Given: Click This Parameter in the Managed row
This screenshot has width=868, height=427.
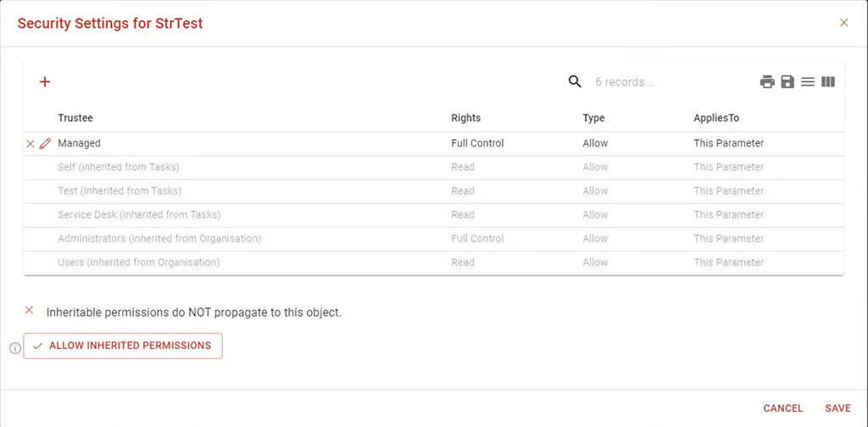Looking at the screenshot, I should pyautogui.click(x=728, y=143).
